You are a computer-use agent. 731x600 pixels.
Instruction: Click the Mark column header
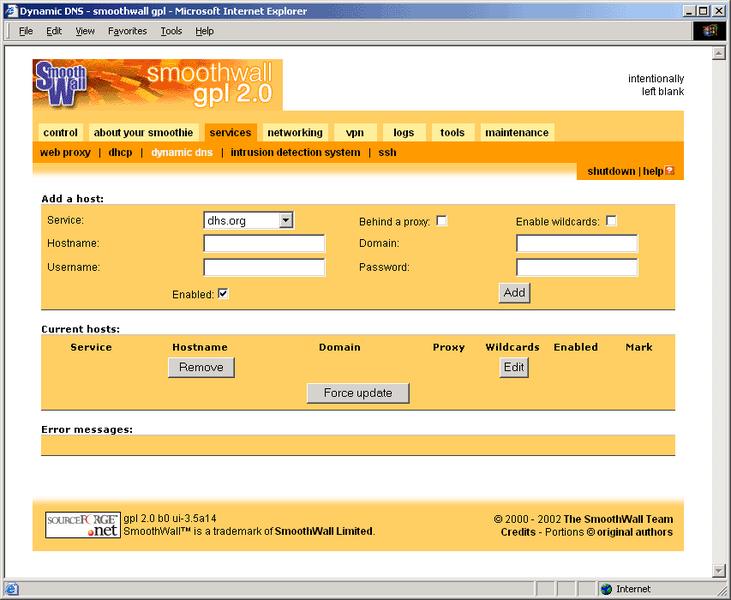coord(639,347)
